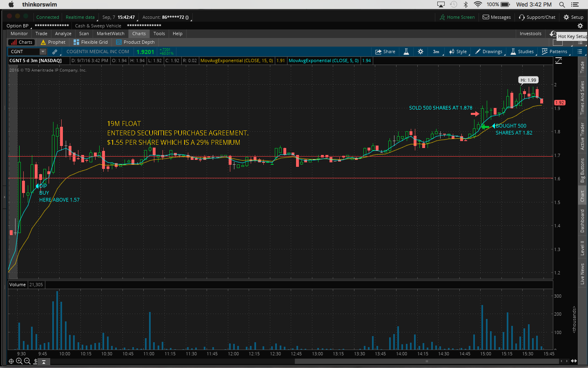The image size is (588, 368).
Task: Toggle the Live News side panel
Action: point(582,274)
